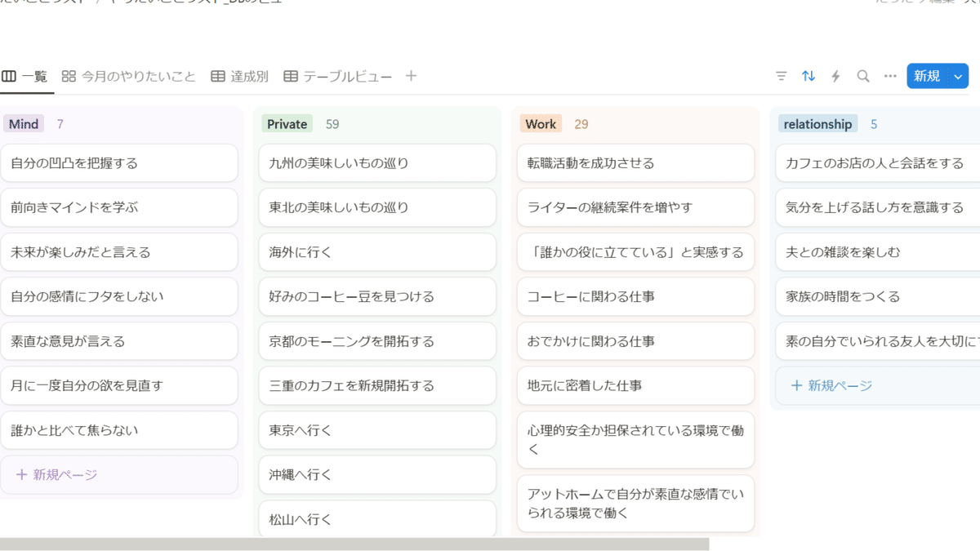
Task: Open the filter icon in toolbar
Action: [x=782, y=76]
